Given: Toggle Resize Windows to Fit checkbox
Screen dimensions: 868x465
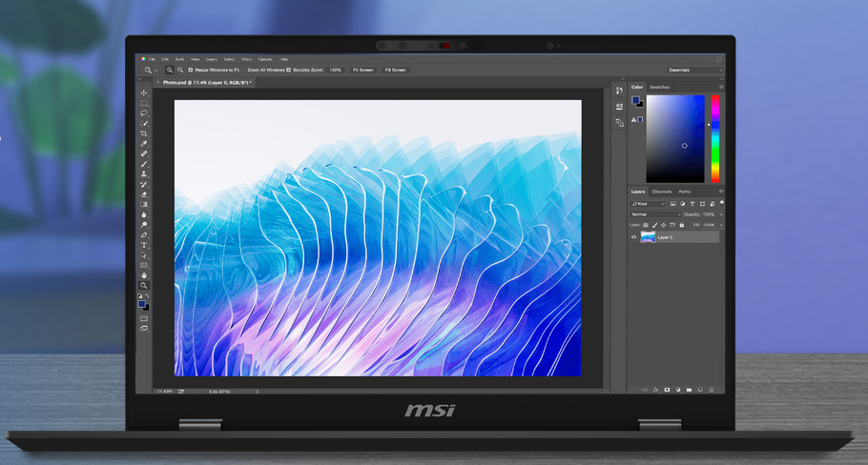Looking at the screenshot, I should coord(191,71).
